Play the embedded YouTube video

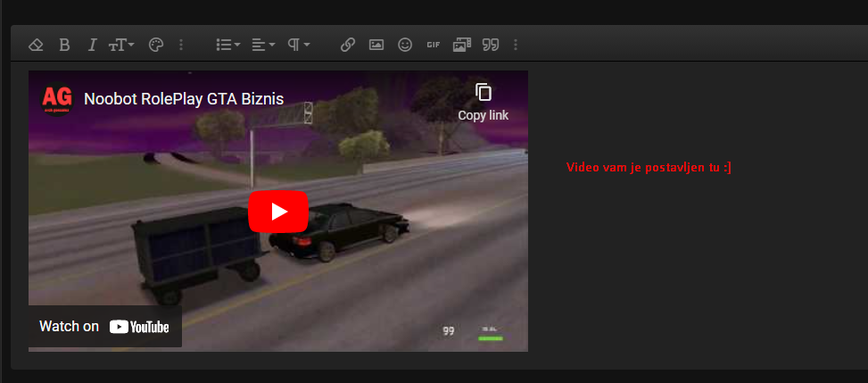click(x=278, y=212)
